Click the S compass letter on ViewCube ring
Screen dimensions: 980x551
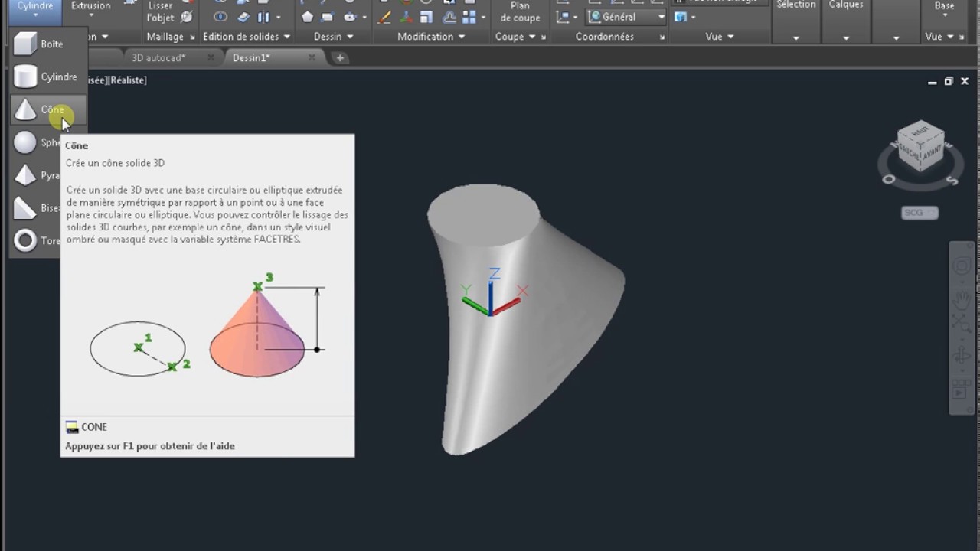tap(952, 181)
